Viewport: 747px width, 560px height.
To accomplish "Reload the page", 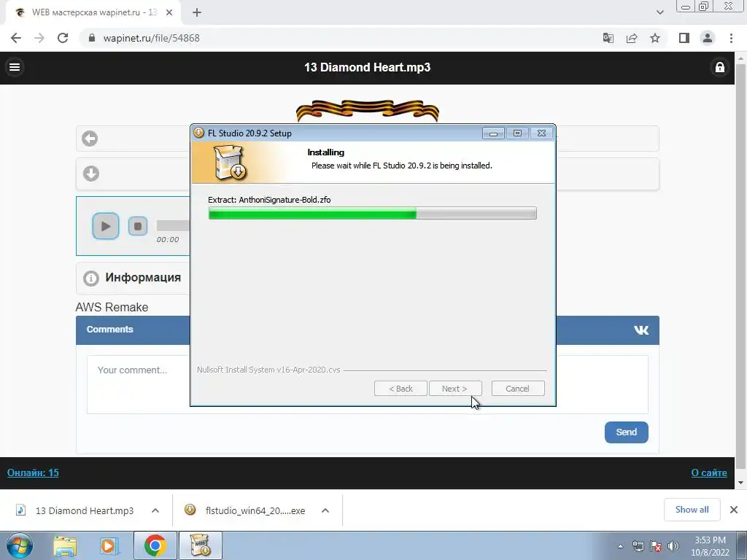I will pos(63,38).
